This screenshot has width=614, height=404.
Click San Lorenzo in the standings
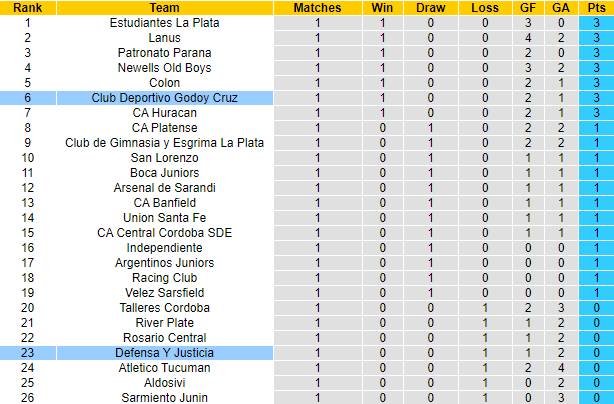164,158
